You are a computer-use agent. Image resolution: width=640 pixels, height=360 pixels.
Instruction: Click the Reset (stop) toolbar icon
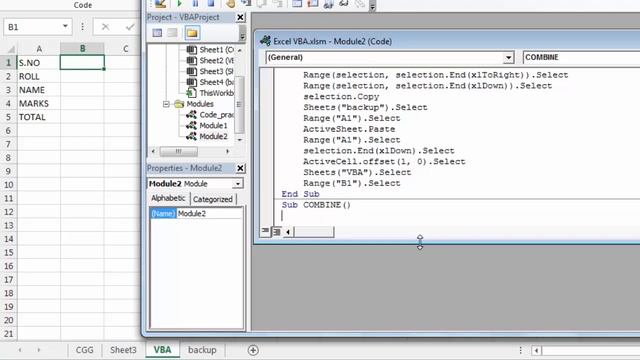[x=211, y=4]
